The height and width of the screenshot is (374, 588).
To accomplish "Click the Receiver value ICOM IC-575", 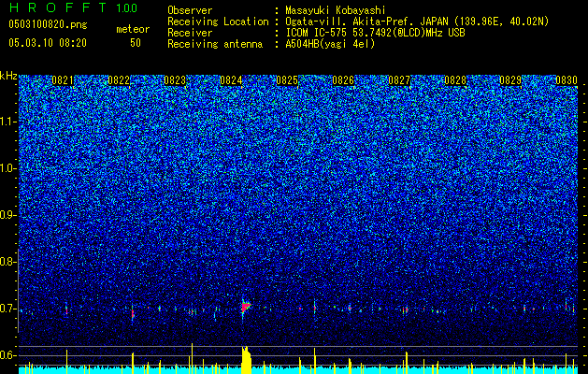I will [x=317, y=33].
